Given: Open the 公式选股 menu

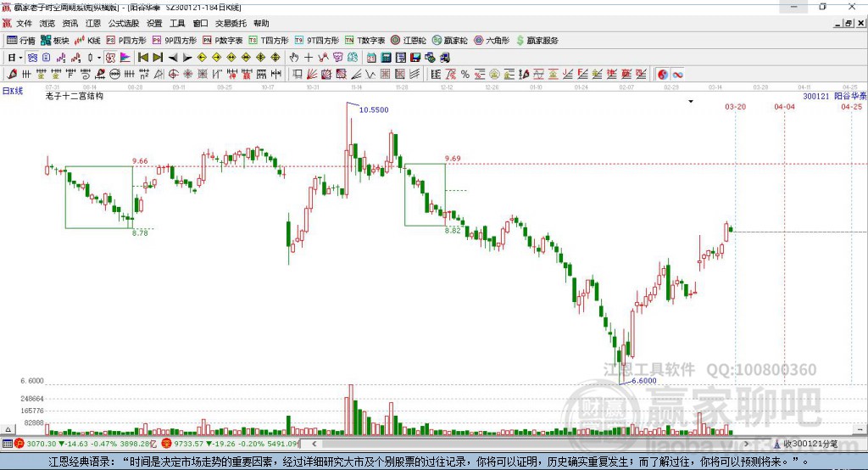Looking at the screenshot, I should (x=124, y=23).
